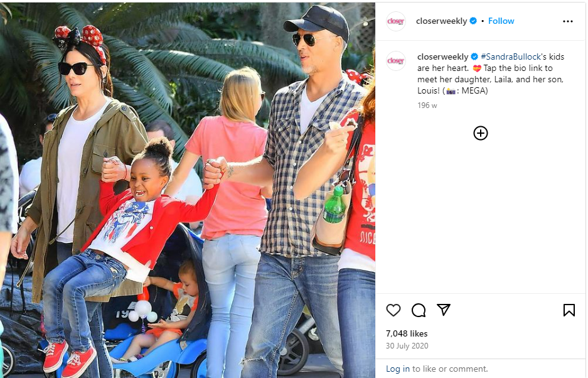
Task: Click verified badge in caption
Action: coord(474,57)
